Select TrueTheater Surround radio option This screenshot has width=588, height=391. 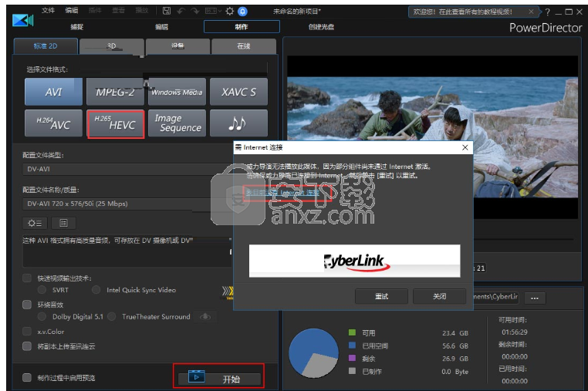pyautogui.click(x=111, y=317)
